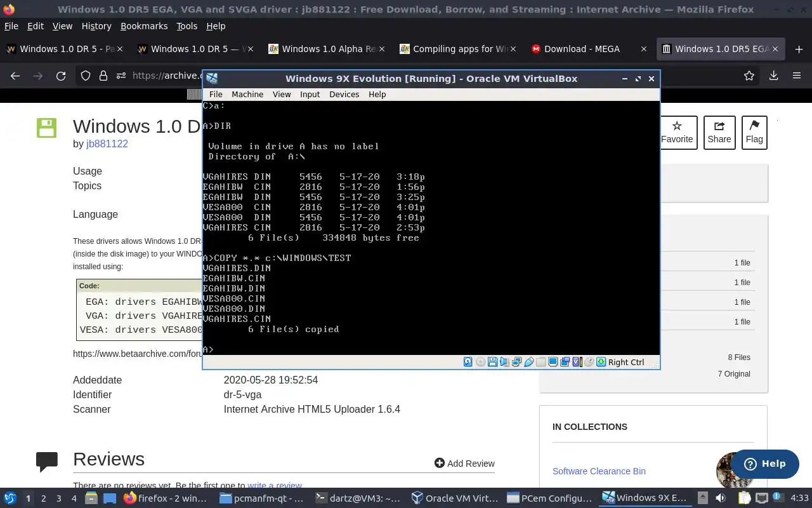Click the Firefox URL address field

tap(166, 76)
